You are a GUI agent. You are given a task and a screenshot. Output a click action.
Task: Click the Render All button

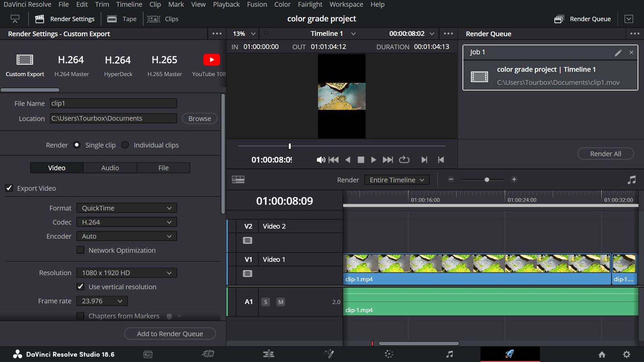coord(605,154)
